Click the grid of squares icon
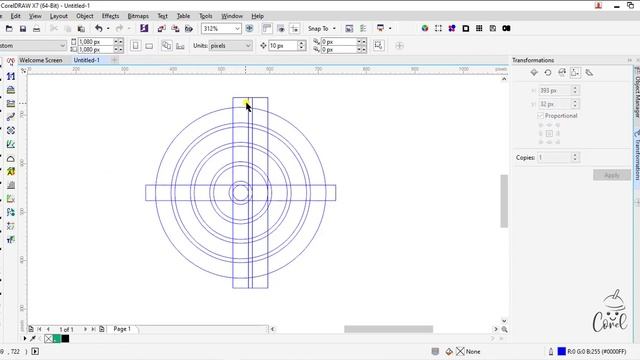 tap(479, 28)
